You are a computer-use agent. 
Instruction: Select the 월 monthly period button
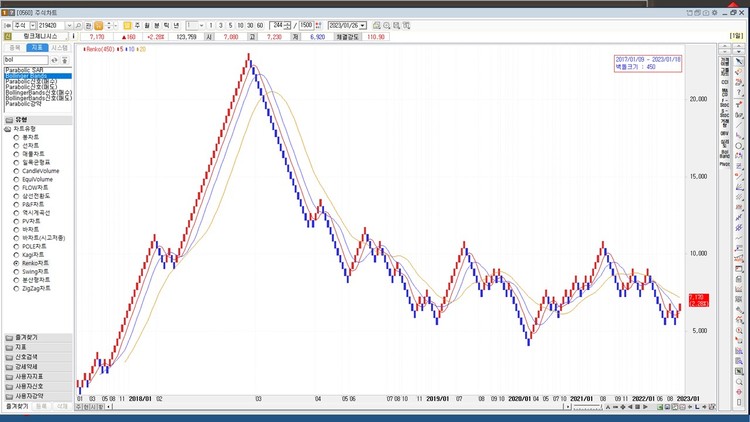tap(147, 25)
